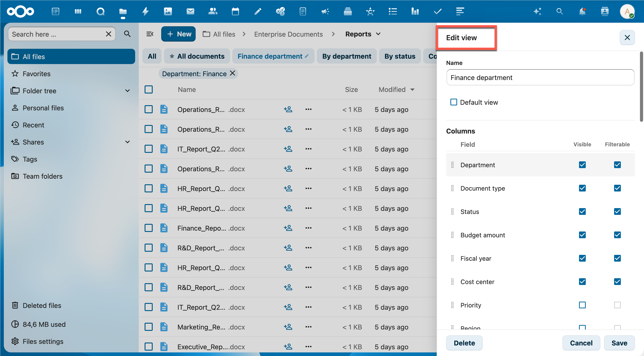Image resolution: width=644 pixels, height=356 pixels.
Task: Uncheck Visible for Fiscal year column
Action: click(x=582, y=258)
